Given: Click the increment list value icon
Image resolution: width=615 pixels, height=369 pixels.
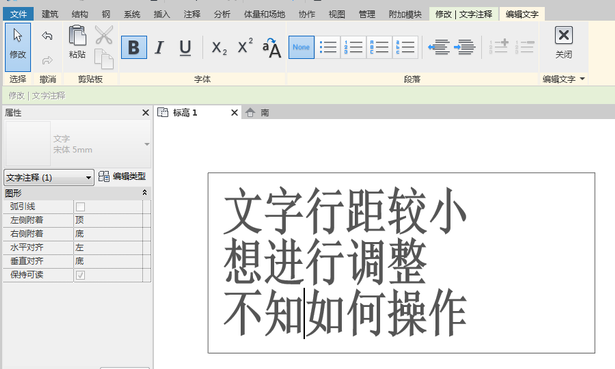Looking at the screenshot, I should click(499, 47).
